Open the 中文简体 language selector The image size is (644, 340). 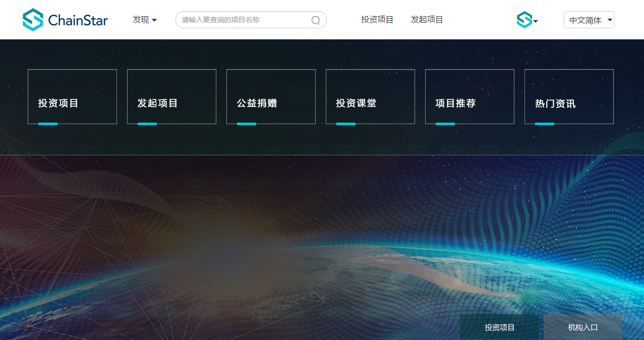click(x=589, y=20)
